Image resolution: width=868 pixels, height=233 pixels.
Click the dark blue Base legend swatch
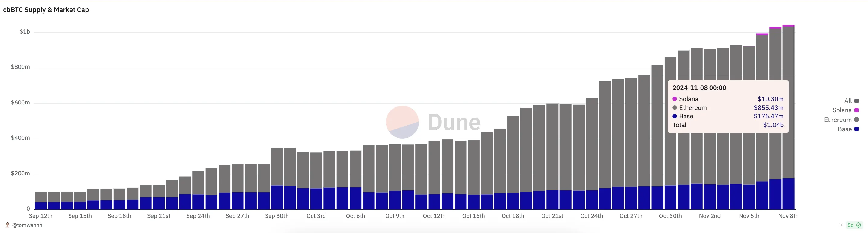coord(857,129)
